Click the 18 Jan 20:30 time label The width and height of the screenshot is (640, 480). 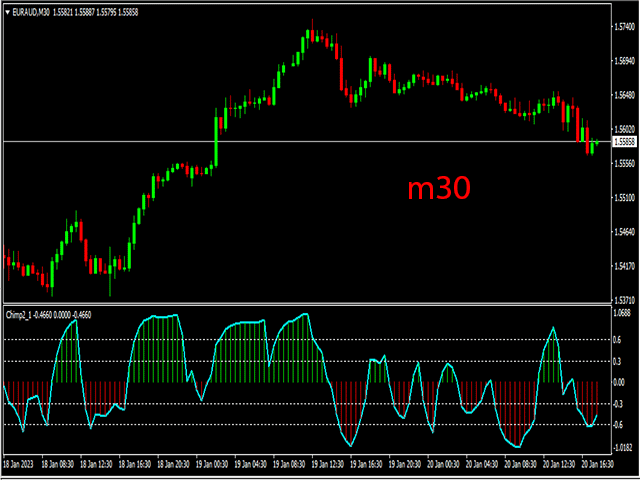point(174,464)
